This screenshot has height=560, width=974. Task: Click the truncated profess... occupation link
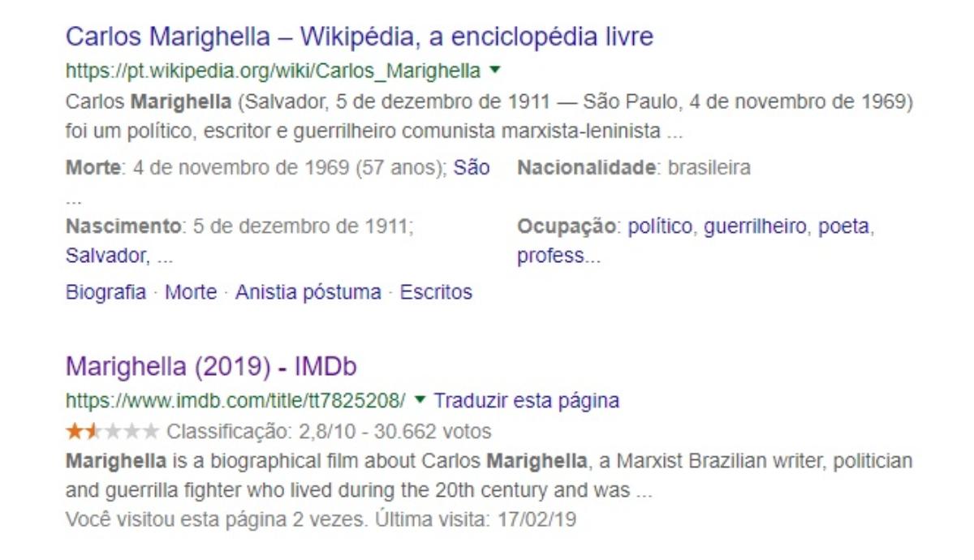pos(558,256)
